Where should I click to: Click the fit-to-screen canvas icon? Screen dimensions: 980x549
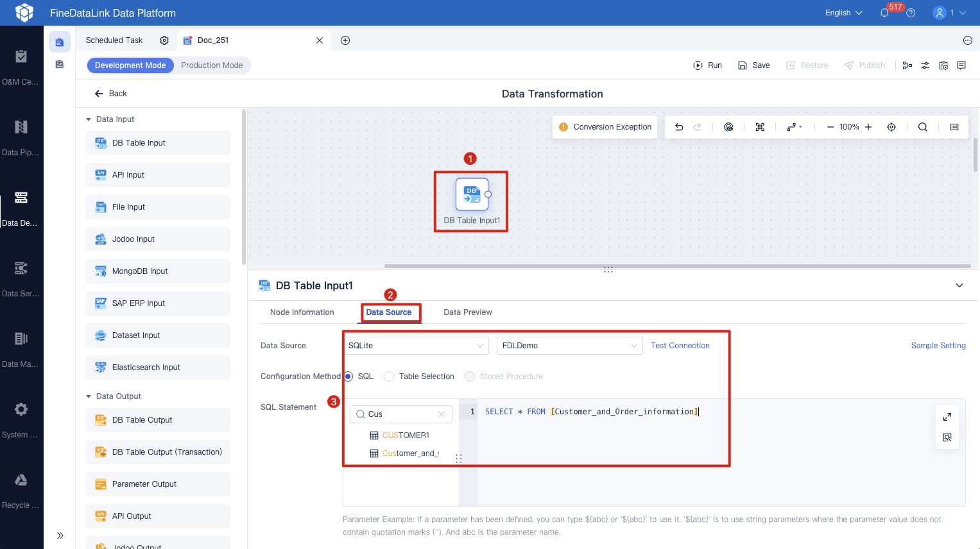760,127
